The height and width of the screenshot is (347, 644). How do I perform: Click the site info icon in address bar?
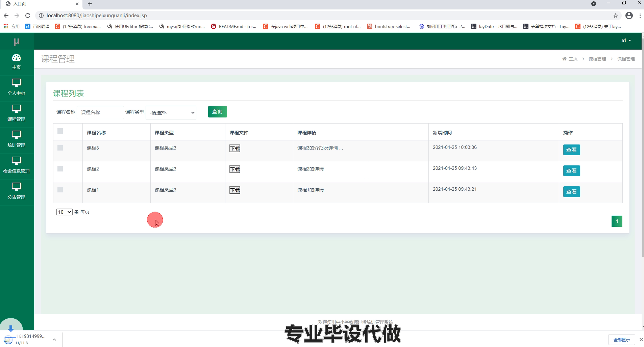(x=41, y=16)
